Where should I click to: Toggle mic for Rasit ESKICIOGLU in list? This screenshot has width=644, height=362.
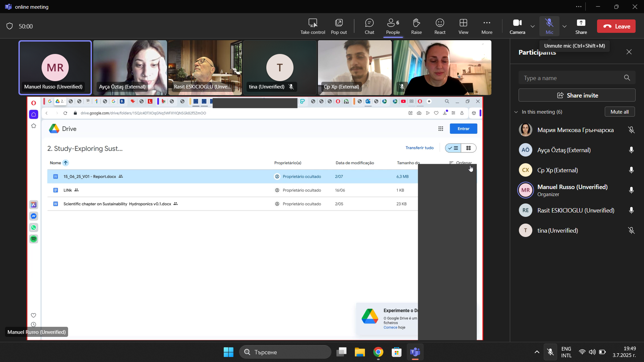[x=631, y=210]
